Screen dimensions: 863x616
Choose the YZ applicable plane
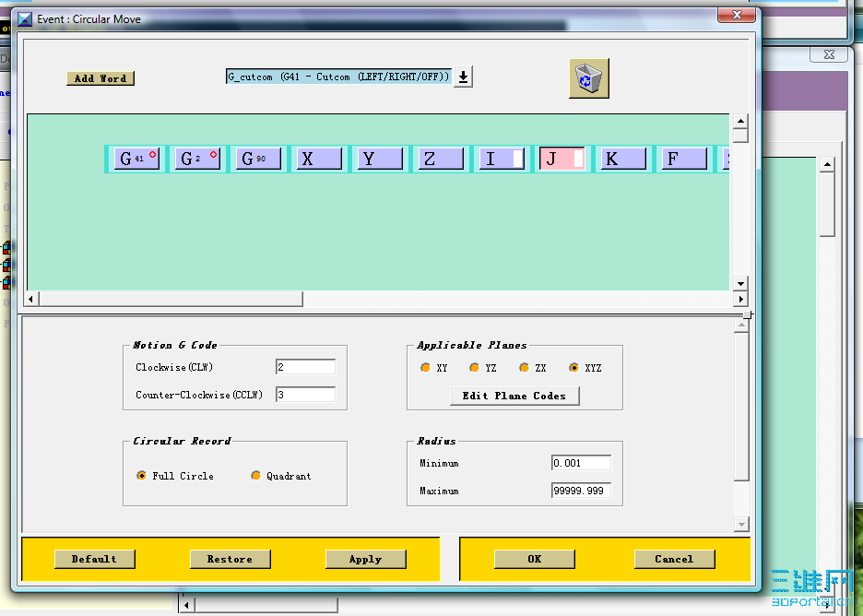point(475,367)
